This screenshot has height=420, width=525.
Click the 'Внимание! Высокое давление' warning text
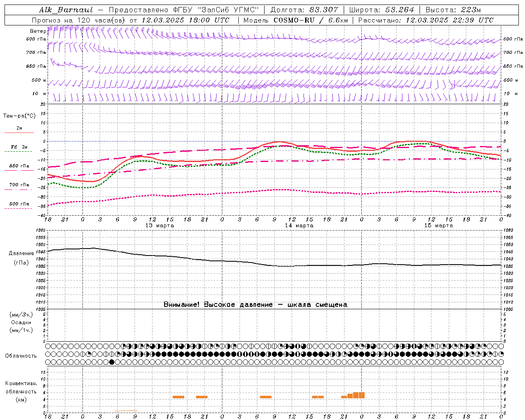218,305
